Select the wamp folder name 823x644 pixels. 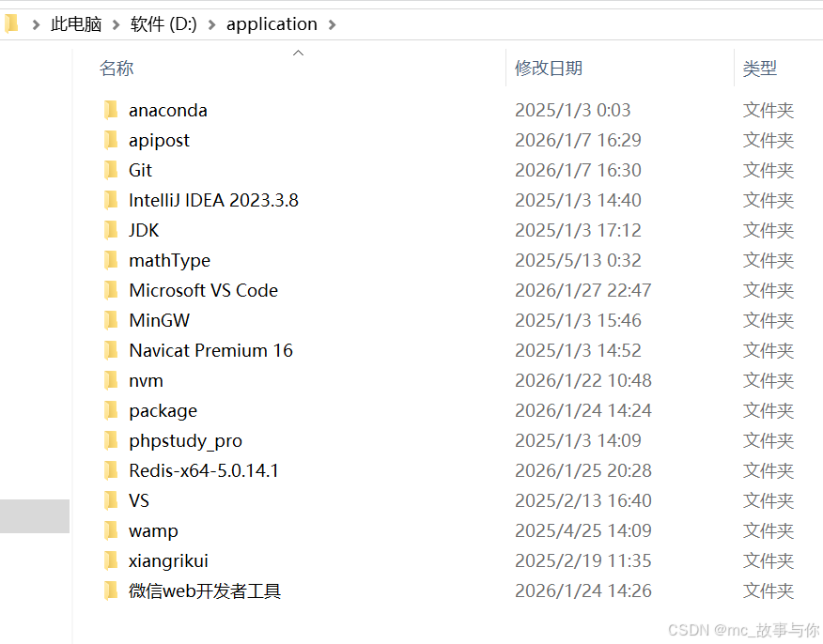tap(153, 531)
